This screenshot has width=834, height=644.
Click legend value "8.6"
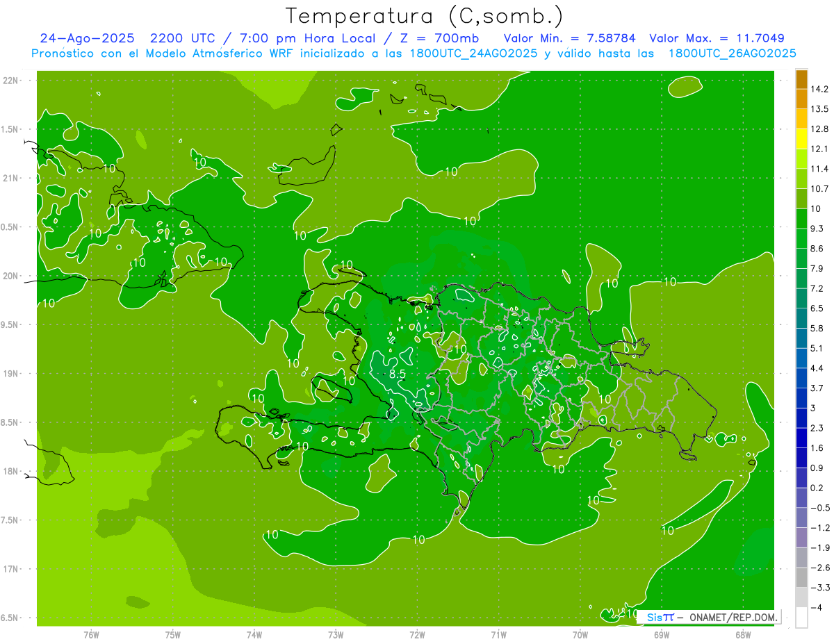(x=817, y=249)
